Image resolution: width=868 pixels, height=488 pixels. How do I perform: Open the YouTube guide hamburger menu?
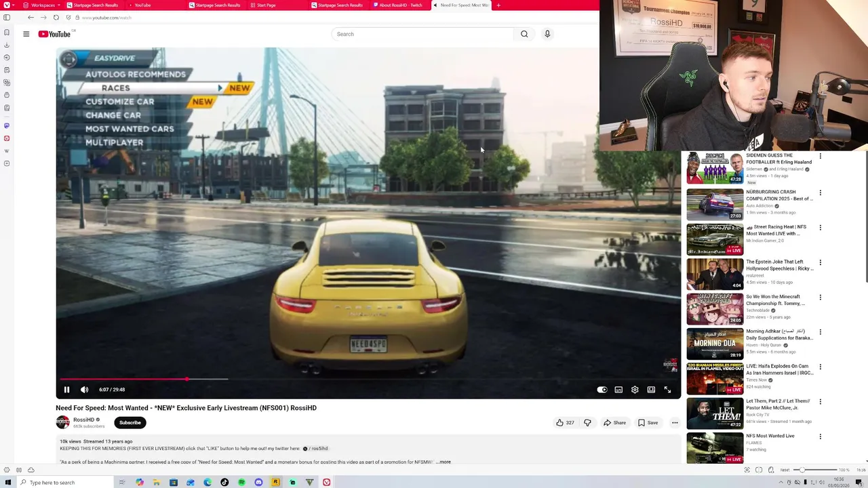26,34
